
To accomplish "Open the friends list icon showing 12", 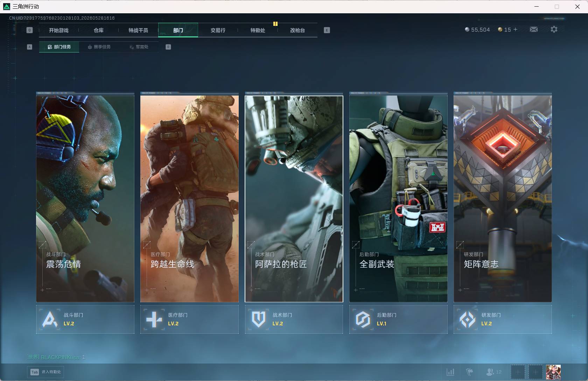I will (x=493, y=372).
